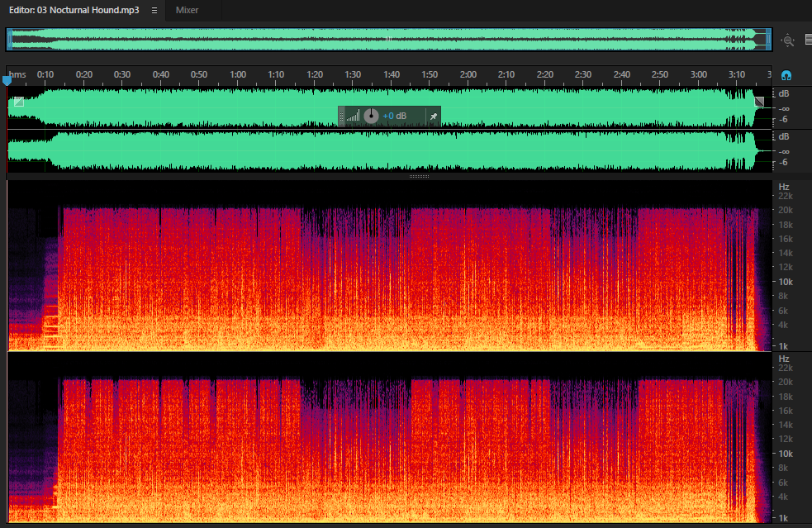Click the overview navigator right edge handle
812x528 pixels.
(769, 40)
